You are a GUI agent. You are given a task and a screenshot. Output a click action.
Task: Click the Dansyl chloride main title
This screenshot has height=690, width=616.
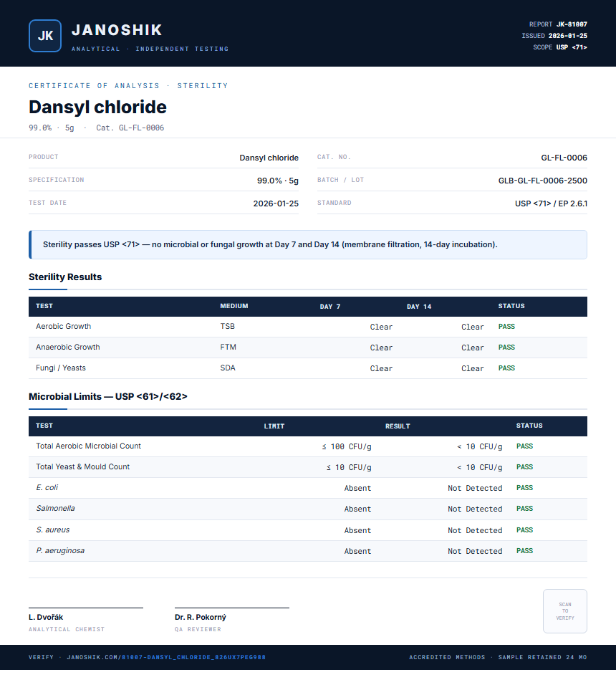(x=97, y=107)
